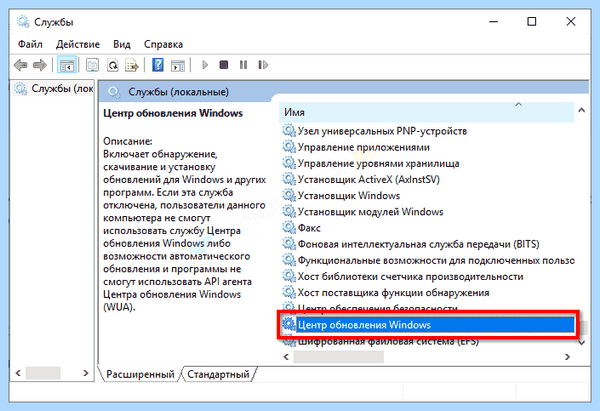Viewport: 600px width, 411px height.
Task: Select Функциональные возможности для подключенных service
Action: point(436,260)
